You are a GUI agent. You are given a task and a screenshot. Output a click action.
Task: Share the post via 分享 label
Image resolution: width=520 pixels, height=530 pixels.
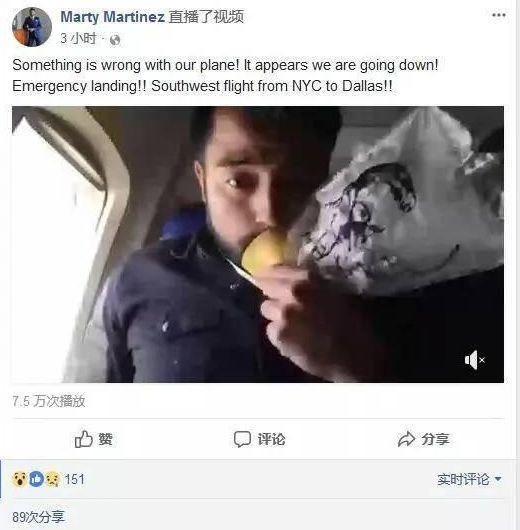[435, 439]
